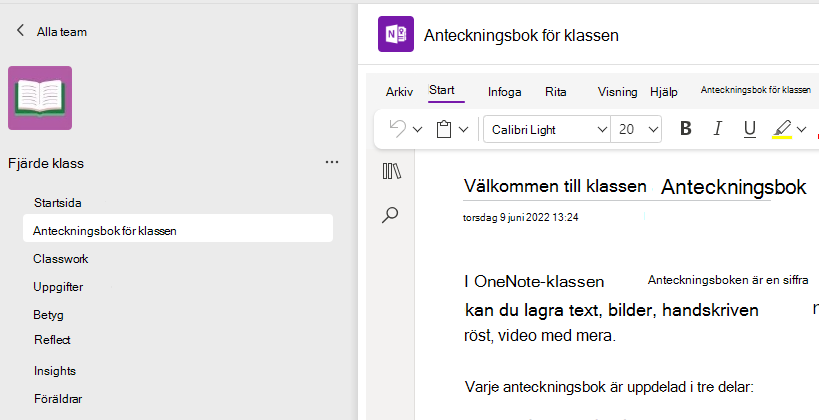Open the Startsida channel tab
The image size is (819, 420).
57,203
